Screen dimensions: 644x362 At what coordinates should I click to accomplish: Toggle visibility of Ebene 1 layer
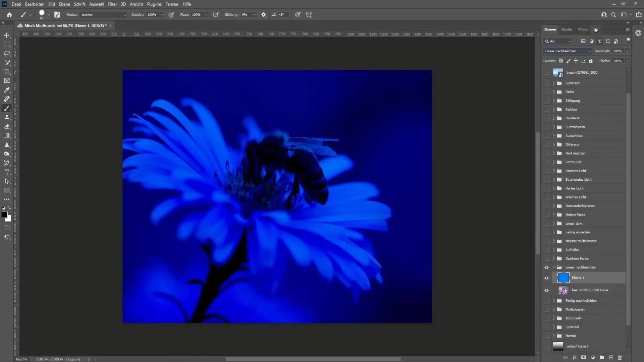547,278
